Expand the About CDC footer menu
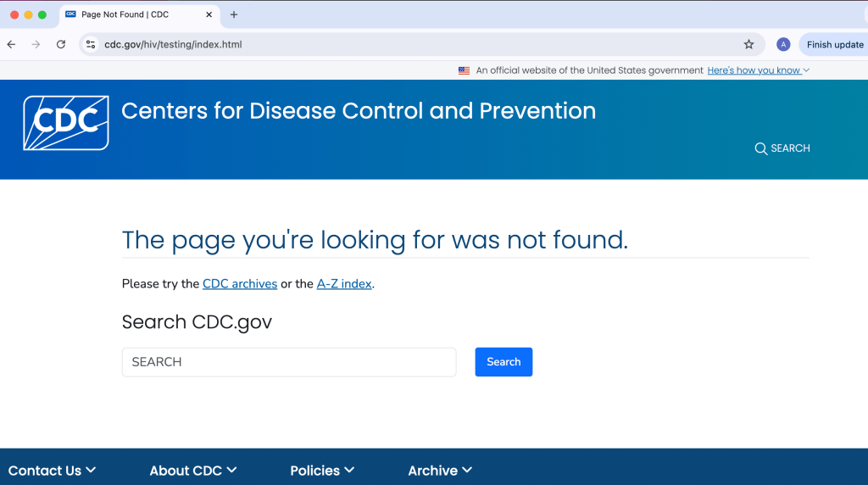Viewport: 868px width, 485px height. point(193,471)
